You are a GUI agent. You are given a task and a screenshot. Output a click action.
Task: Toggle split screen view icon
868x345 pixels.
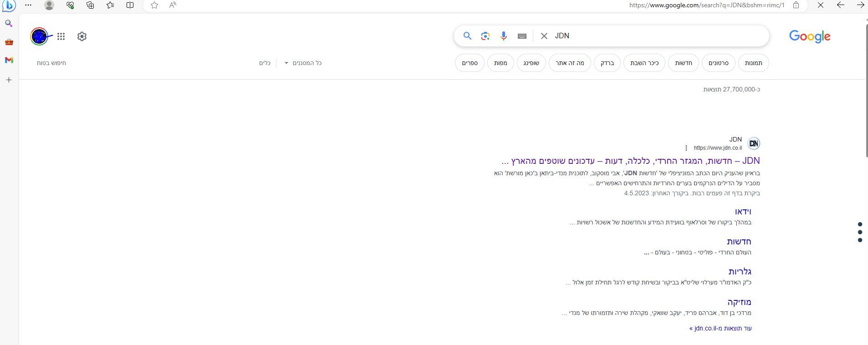point(130,5)
